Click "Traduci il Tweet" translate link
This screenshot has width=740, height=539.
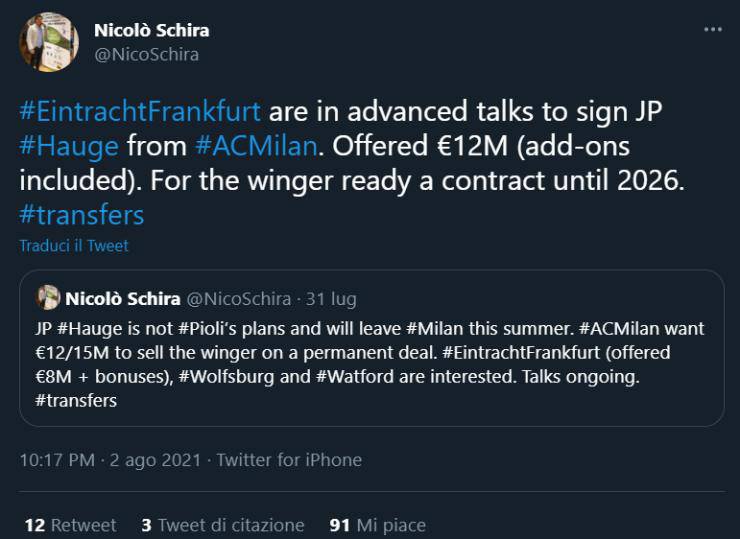[x=74, y=245]
